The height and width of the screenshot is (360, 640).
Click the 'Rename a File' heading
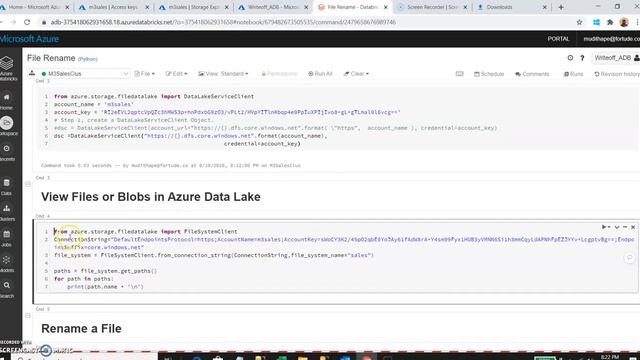pos(81,329)
